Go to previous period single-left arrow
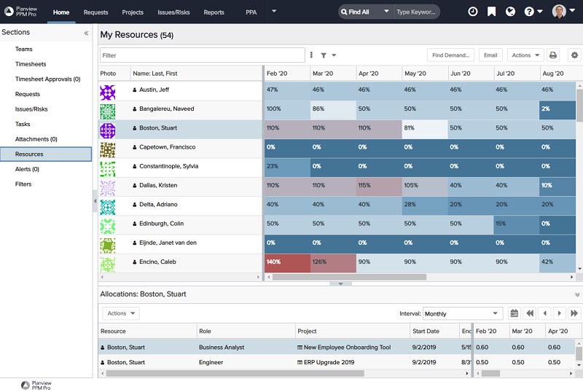Viewport: 583px width, 392px height. click(x=544, y=313)
